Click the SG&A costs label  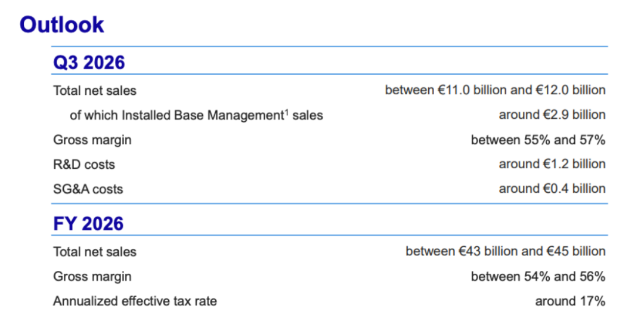pos(88,189)
